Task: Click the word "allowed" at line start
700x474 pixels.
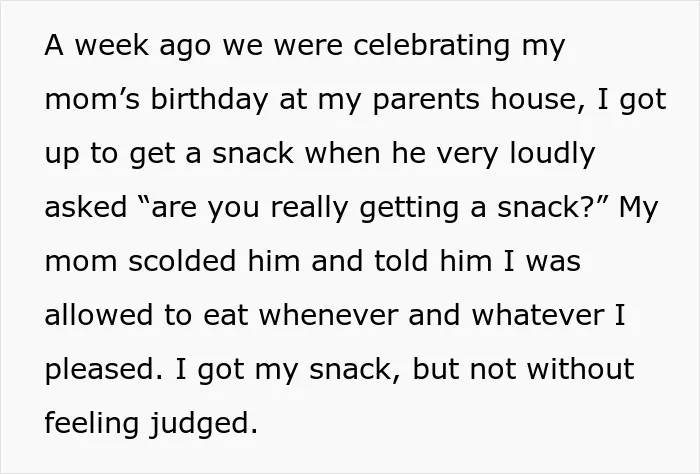Action: (x=99, y=315)
